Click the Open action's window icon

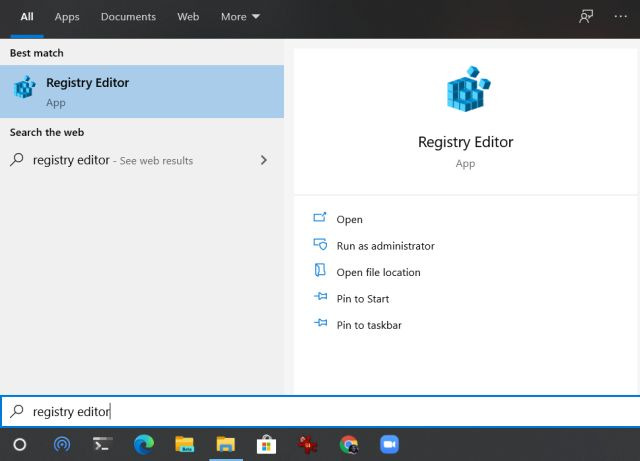[x=320, y=217]
